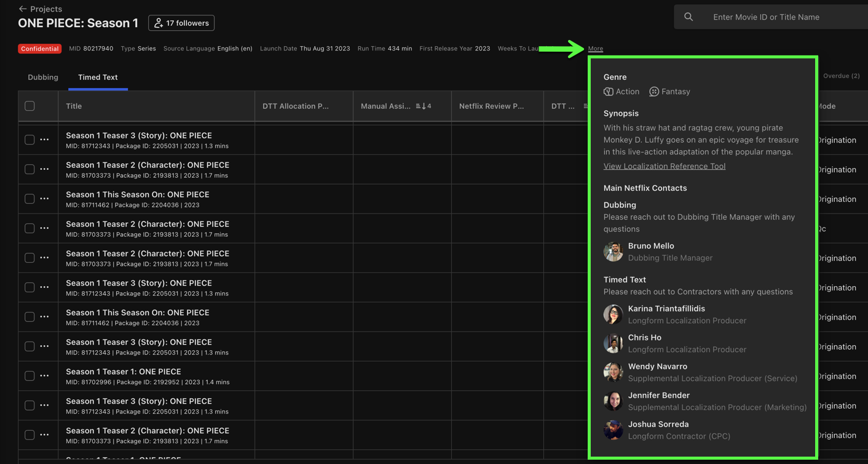Switch to the Dubbing tab
This screenshot has width=868, height=464.
(x=43, y=78)
